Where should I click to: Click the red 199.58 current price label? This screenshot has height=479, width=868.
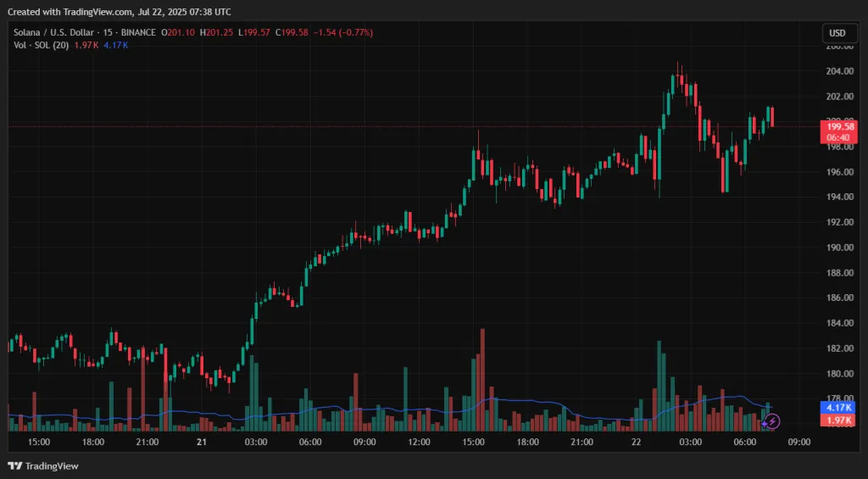point(837,126)
